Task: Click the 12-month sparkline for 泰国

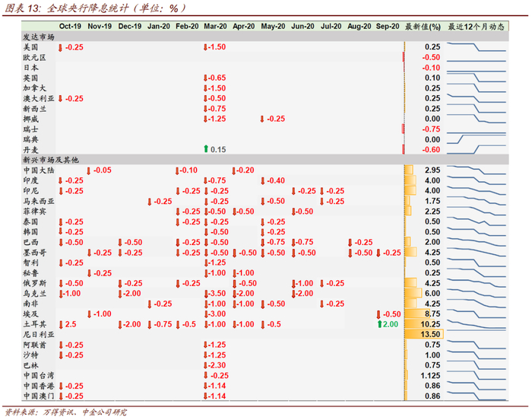Action: coord(477,221)
